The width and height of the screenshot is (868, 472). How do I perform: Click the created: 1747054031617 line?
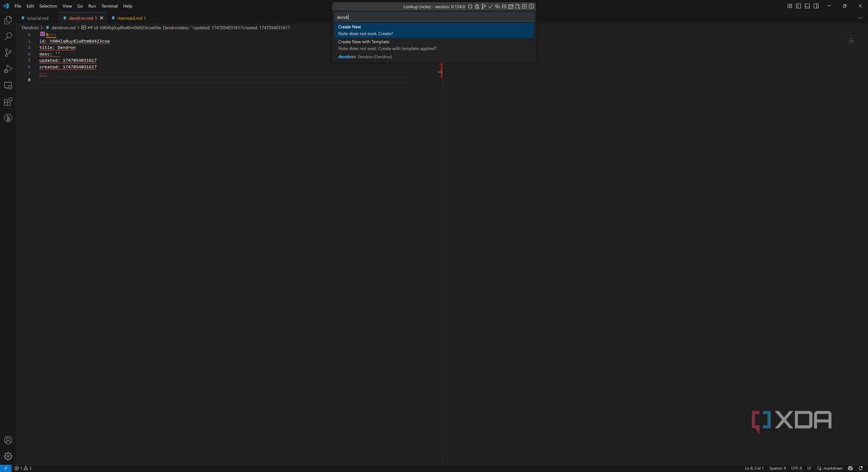(68, 67)
